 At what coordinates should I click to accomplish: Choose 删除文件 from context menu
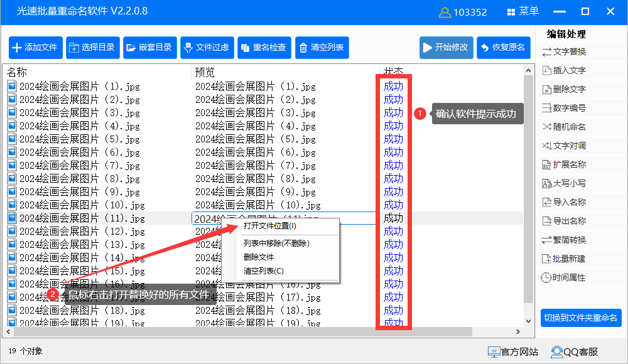click(259, 257)
